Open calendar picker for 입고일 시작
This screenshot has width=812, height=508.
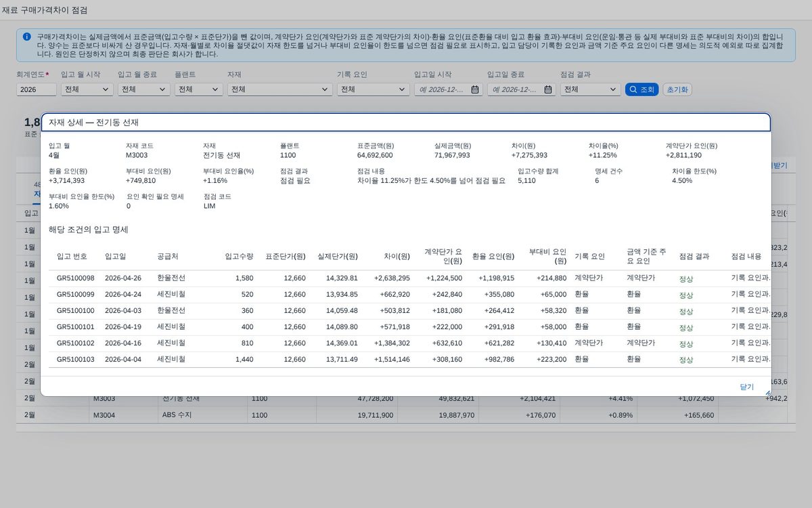(475, 89)
